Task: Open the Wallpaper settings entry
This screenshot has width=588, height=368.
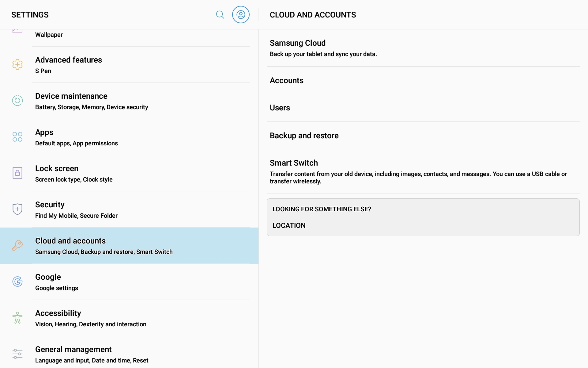Action: click(129, 38)
